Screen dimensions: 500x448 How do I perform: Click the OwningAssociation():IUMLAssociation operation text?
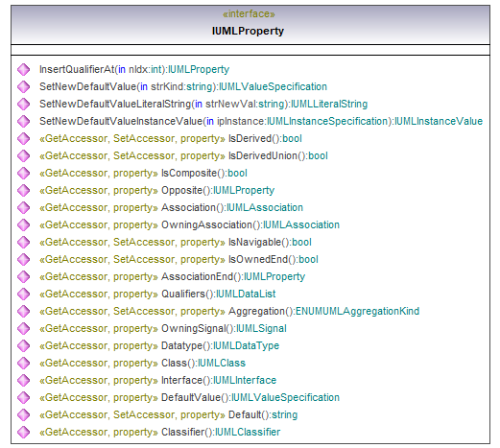tap(250, 224)
